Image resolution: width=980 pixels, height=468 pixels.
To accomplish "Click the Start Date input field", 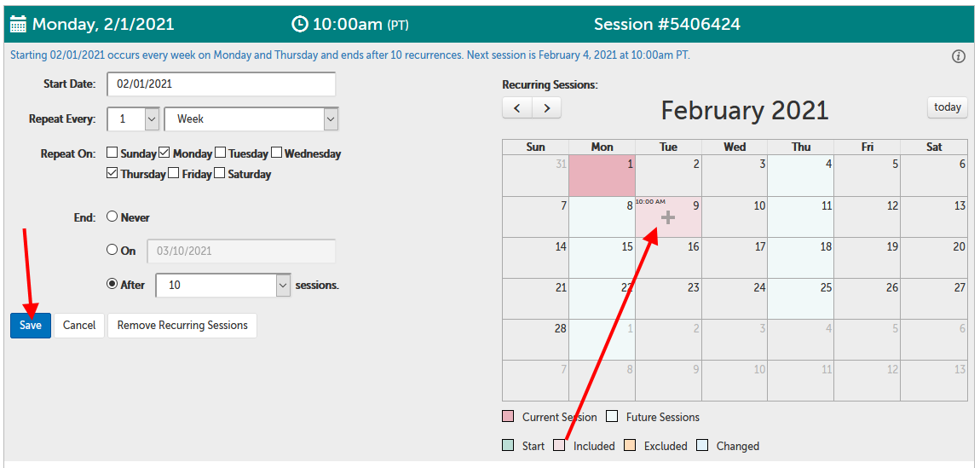I will (221, 84).
